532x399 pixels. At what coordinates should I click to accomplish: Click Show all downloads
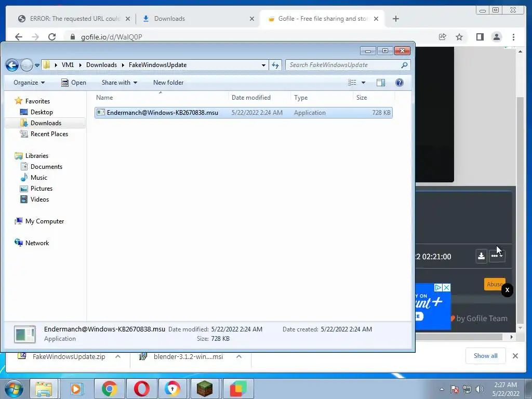[486, 355]
